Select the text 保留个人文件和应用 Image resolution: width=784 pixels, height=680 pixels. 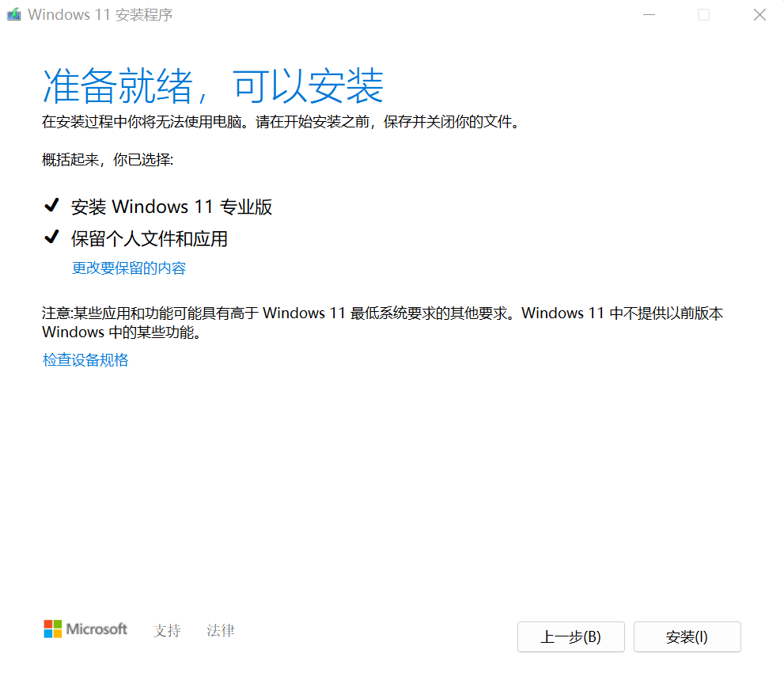click(x=150, y=239)
